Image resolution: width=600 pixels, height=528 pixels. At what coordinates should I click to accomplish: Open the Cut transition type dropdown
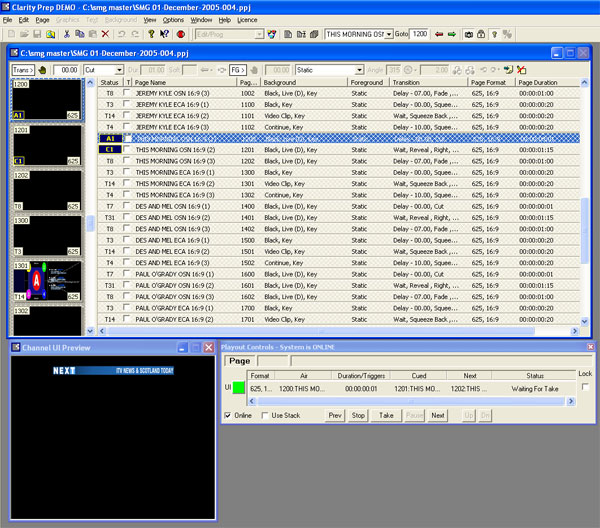click(x=119, y=70)
